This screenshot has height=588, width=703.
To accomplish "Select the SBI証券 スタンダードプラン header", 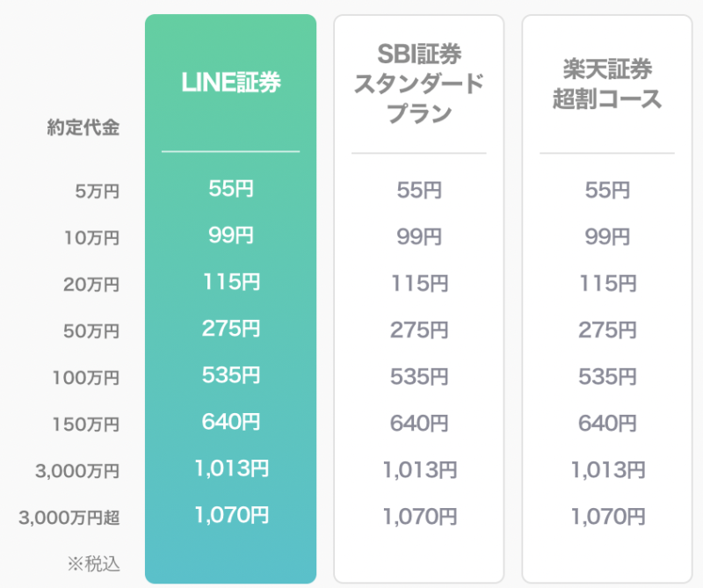I will [419, 83].
